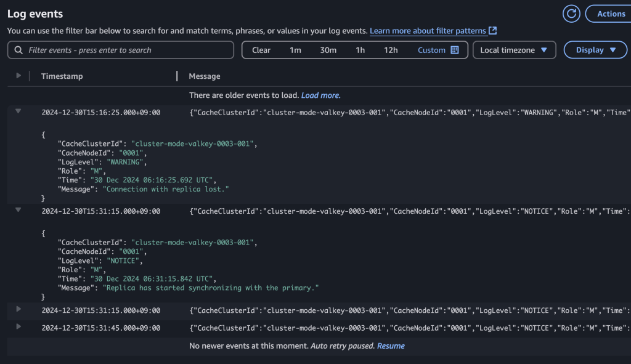Expand the collapsed 15:31:15 log event

pos(18,309)
